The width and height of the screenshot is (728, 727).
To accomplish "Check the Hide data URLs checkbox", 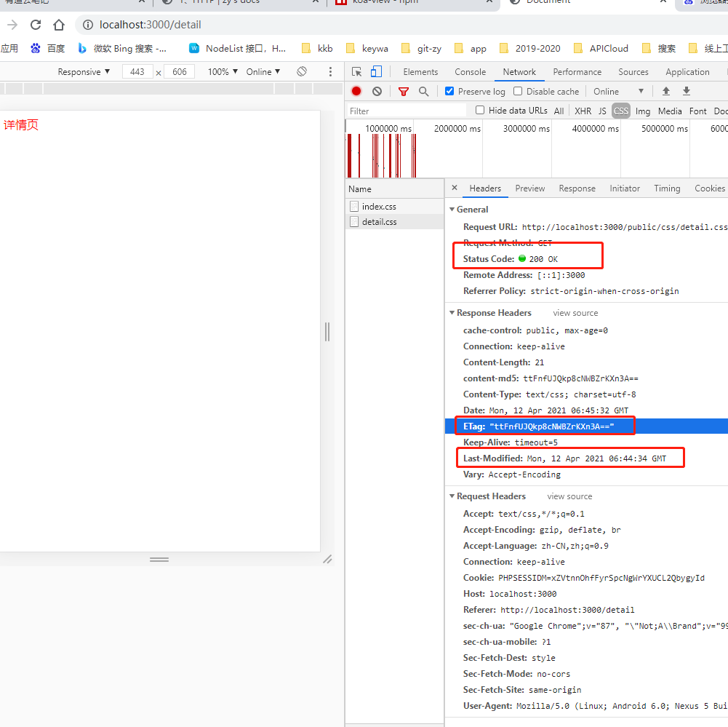I will click(x=480, y=111).
